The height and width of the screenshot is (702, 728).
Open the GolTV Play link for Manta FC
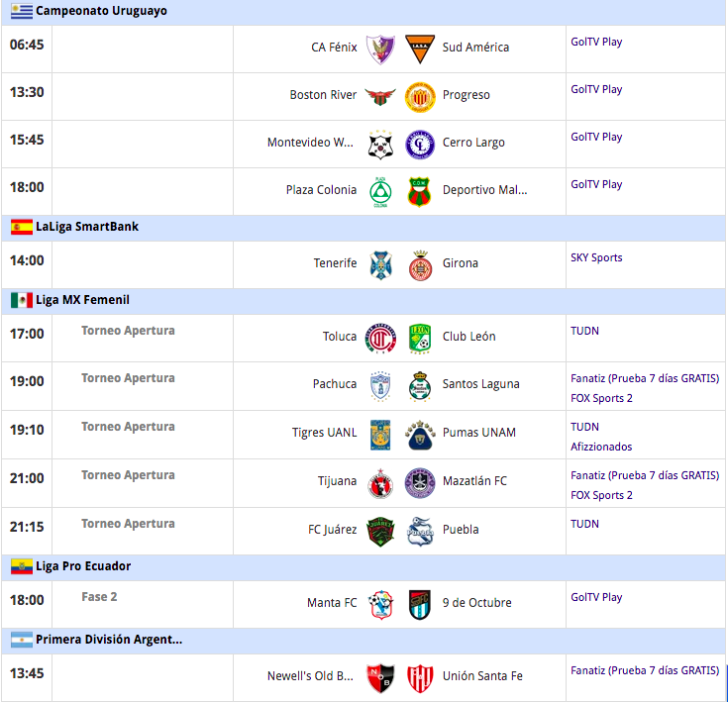[x=596, y=597]
